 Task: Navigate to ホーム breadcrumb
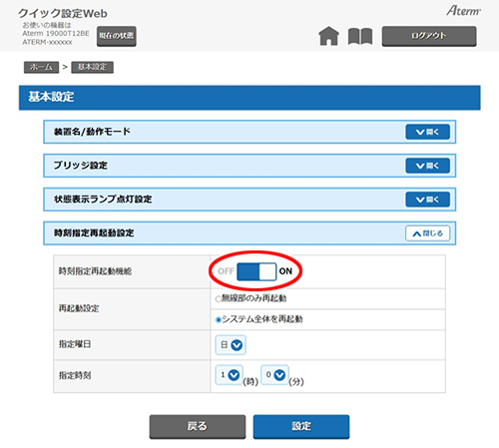41,67
